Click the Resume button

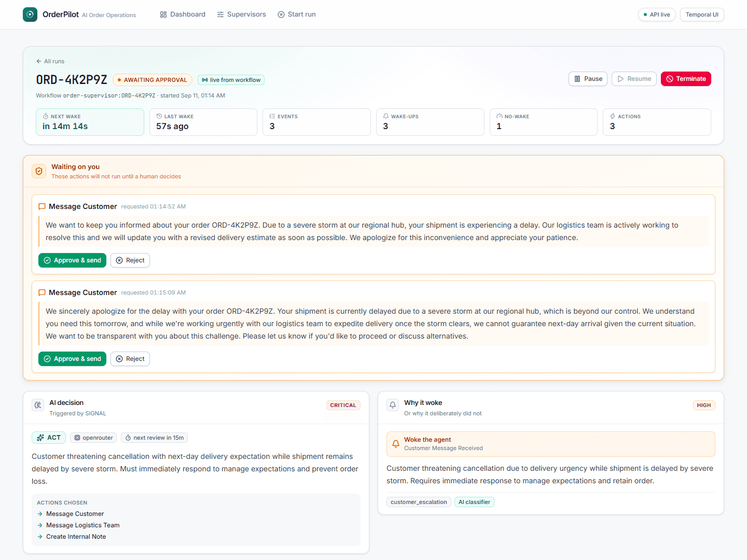point(634,79)
